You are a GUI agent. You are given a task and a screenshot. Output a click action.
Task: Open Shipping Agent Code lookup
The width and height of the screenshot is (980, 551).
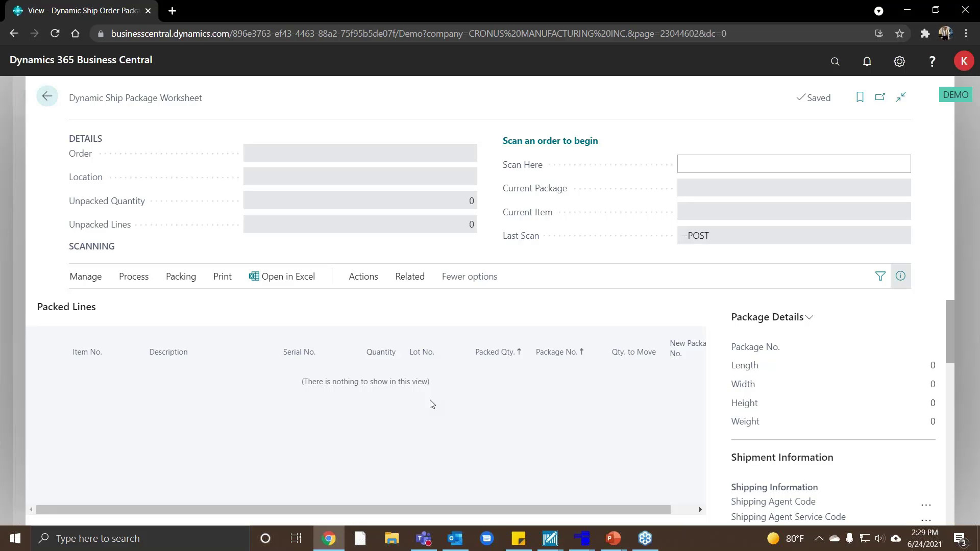pyautogui.click(x=926, y=505)
